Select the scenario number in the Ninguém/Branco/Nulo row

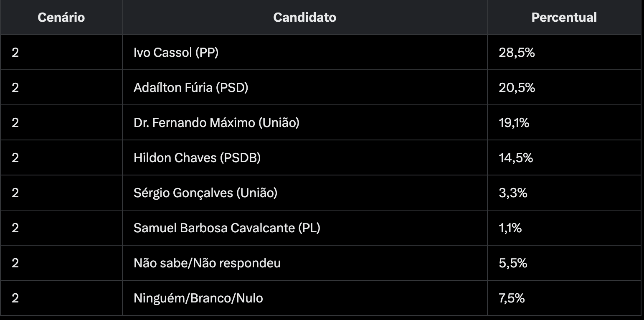(15, 298)
